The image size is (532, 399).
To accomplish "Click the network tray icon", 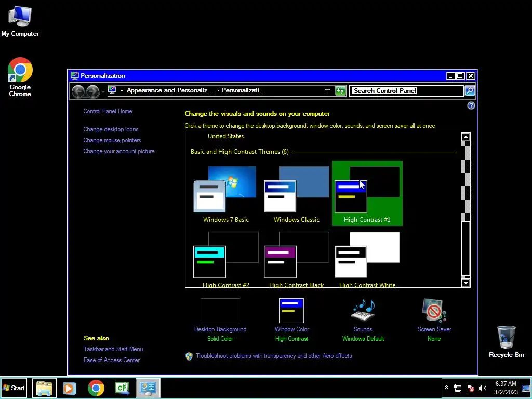I will tap(458, 388).
